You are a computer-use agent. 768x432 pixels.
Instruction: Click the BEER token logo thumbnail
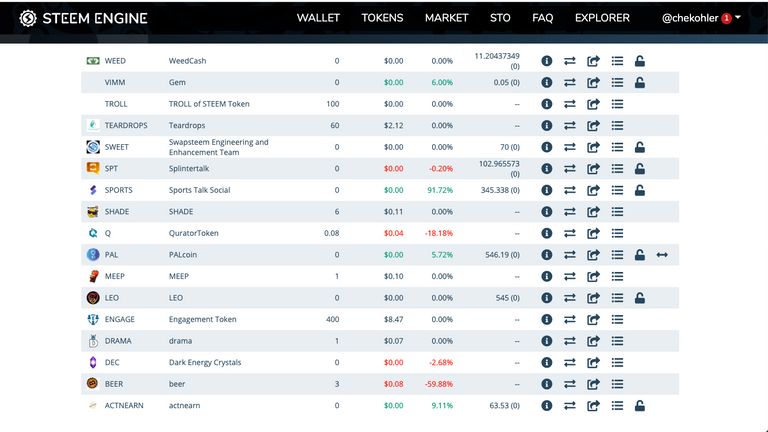[x=92, y=383]
